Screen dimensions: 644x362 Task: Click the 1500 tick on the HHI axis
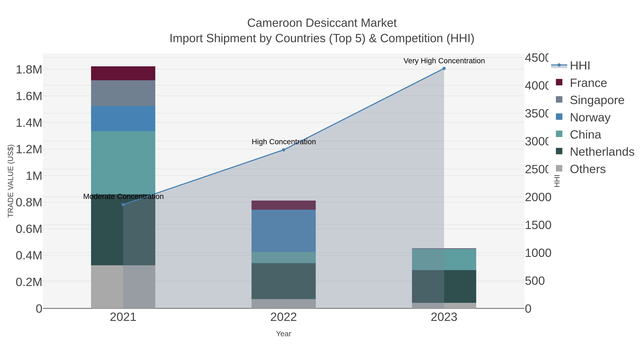point(538,225)
